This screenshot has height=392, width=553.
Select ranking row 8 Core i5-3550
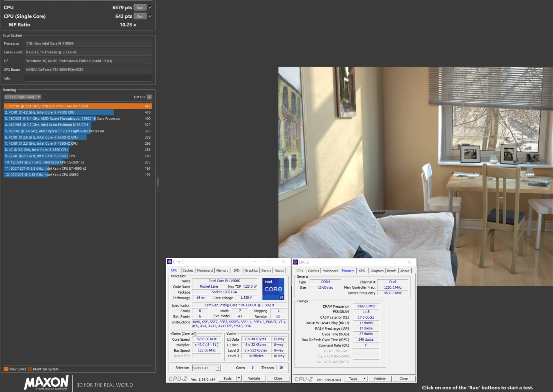pyautogui.click(x=78, y=150)
